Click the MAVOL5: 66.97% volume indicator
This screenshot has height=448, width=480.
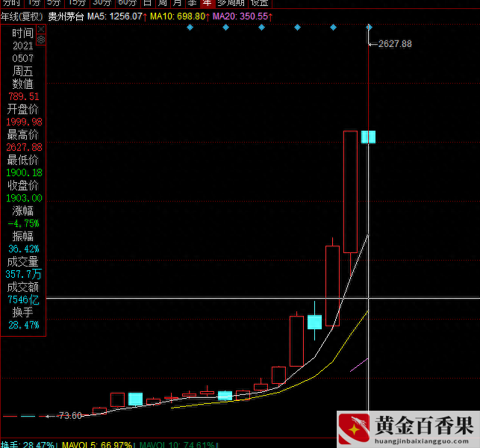(98, 444)
